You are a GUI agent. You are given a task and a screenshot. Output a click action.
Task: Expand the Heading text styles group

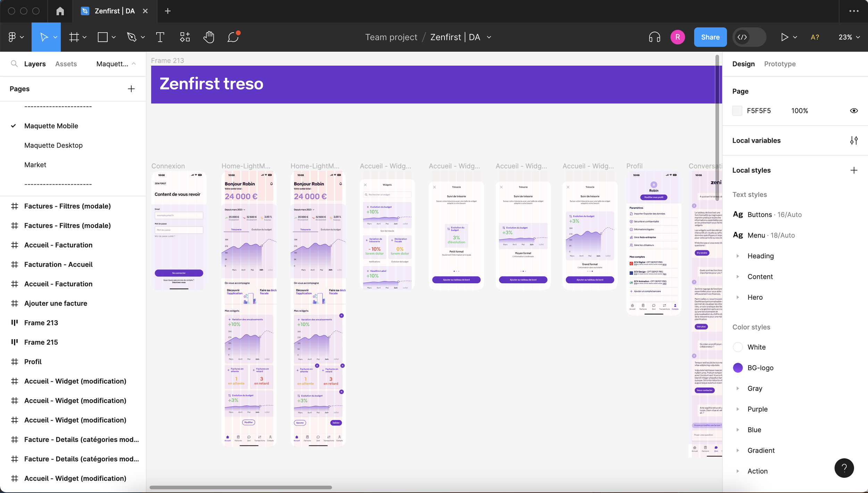click(738, 256)
